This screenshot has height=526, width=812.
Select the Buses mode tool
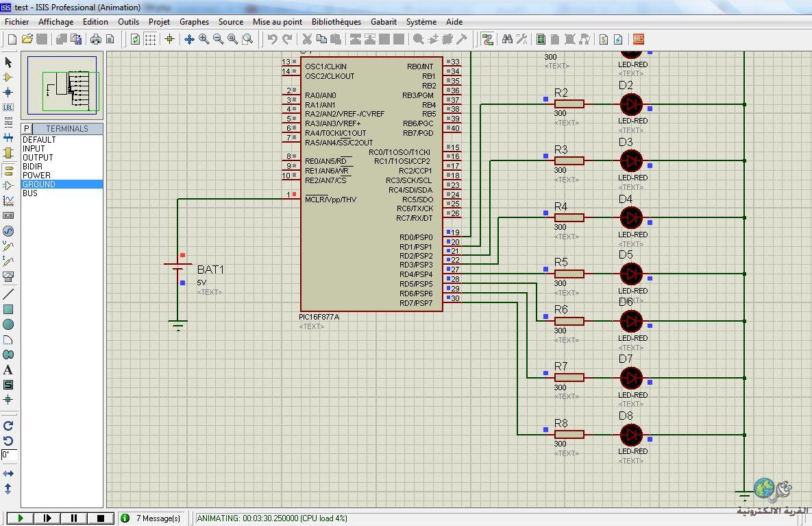tap(8, 137)
